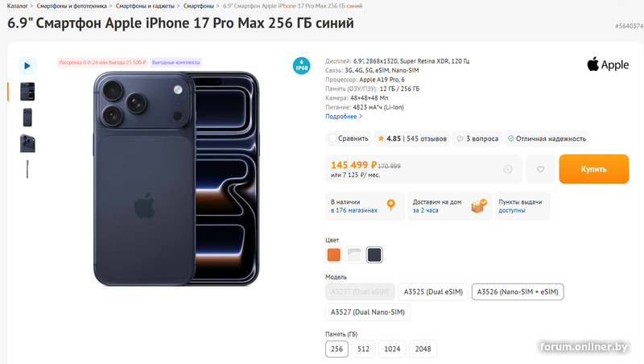644x364 pixels.
Task: Open Смартфоны и гаджеты breadcrumb
Action: pos(145,6)
